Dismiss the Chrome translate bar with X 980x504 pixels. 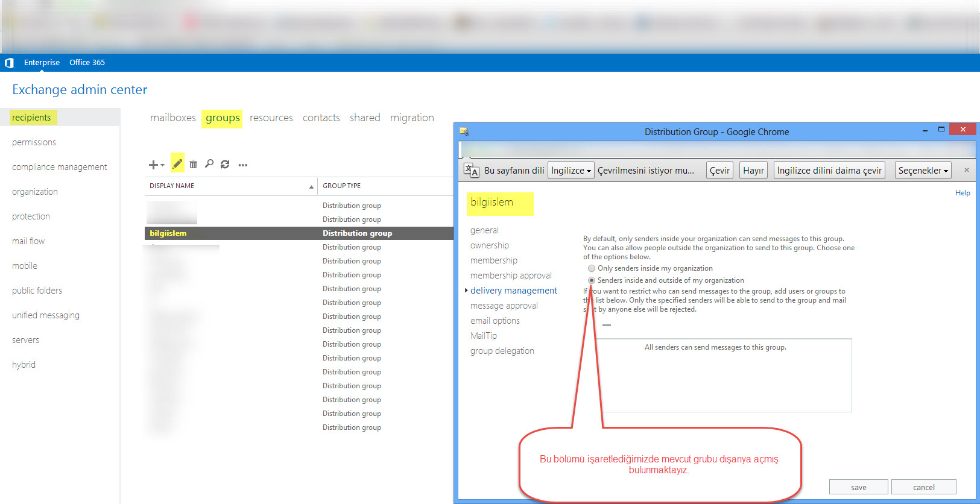click(x=966, y=170)
